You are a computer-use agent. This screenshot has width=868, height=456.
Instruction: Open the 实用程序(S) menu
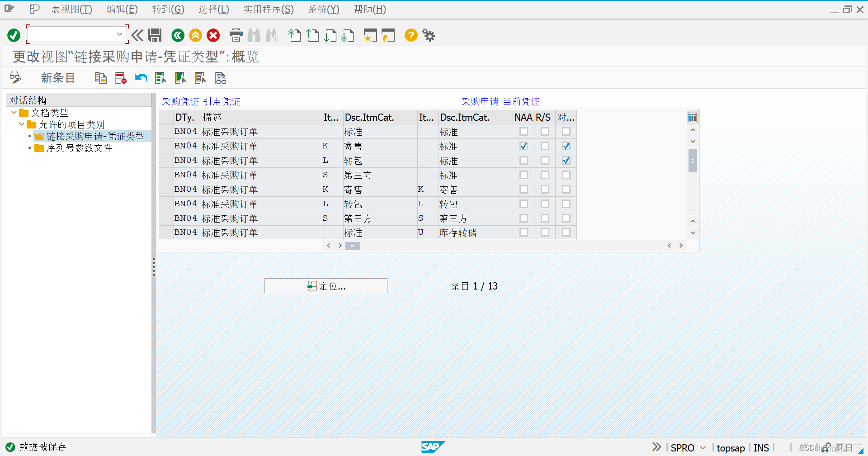click(268, 9)
